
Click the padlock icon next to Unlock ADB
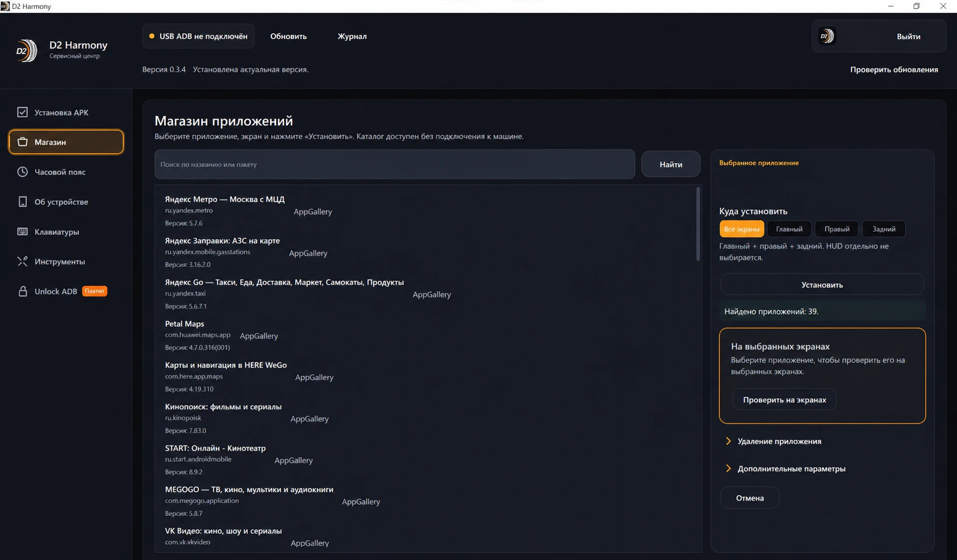point(22,291)
